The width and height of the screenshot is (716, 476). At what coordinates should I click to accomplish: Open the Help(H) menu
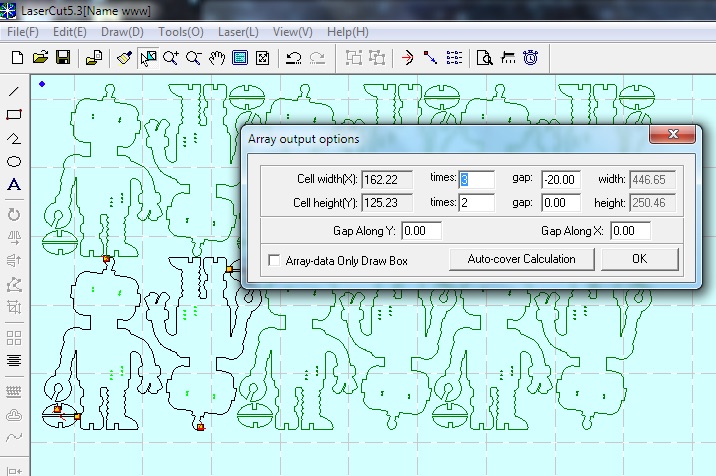coord(348,32)
